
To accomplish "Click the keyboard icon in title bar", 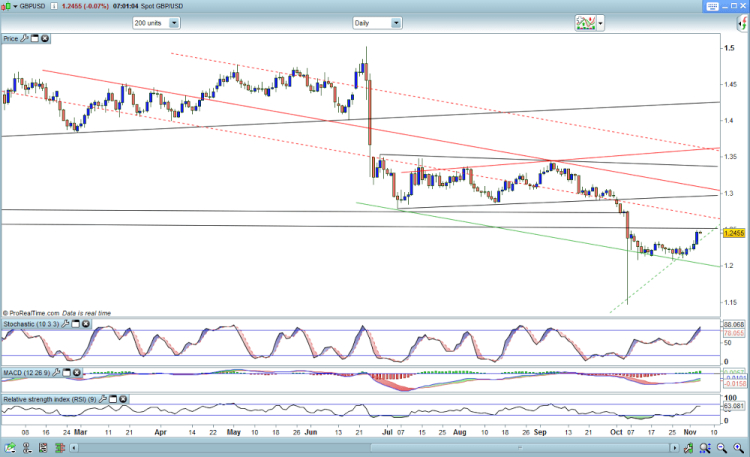I will (712, 6).
